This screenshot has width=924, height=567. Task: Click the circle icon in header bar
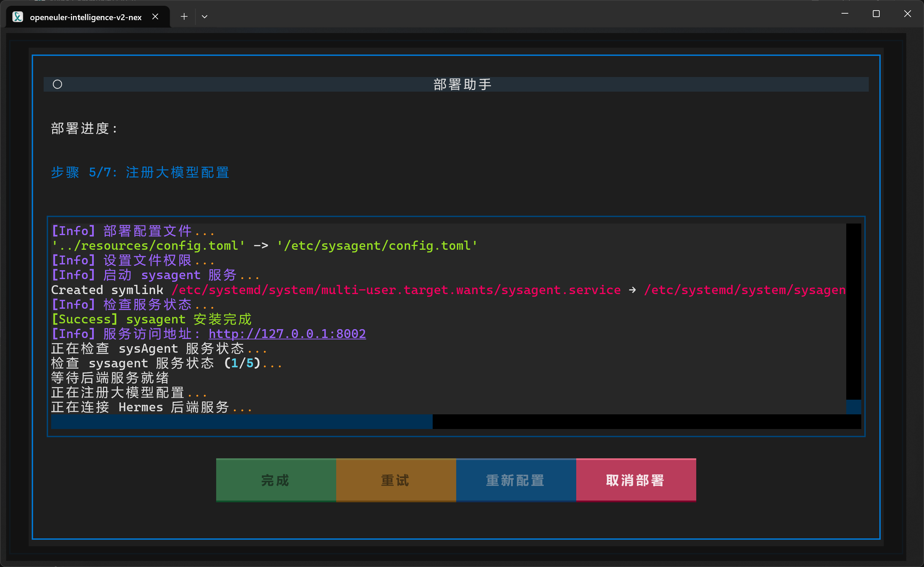tap(57, 85)
